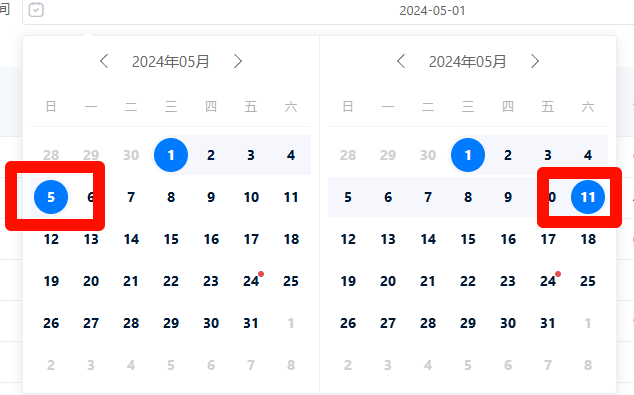The height and width of the screenshot is (395, 634).
Task: Pick day 24 with red dot, left calendar
Action: click(x=251, y=281)
